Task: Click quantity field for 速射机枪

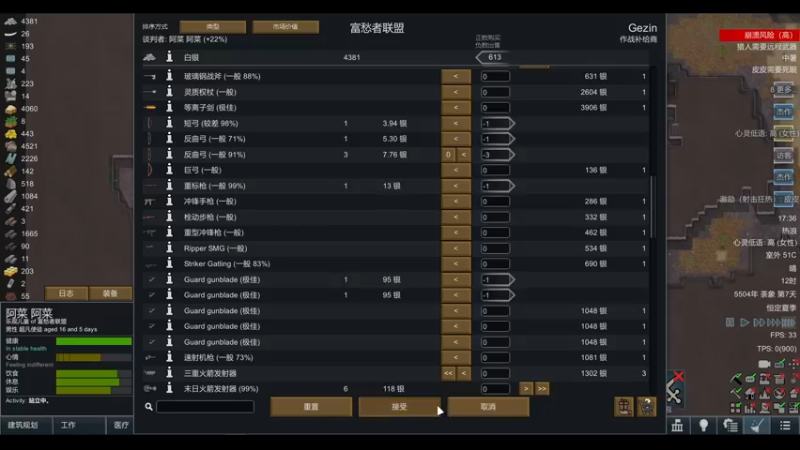Action: (x=495, y=357)
